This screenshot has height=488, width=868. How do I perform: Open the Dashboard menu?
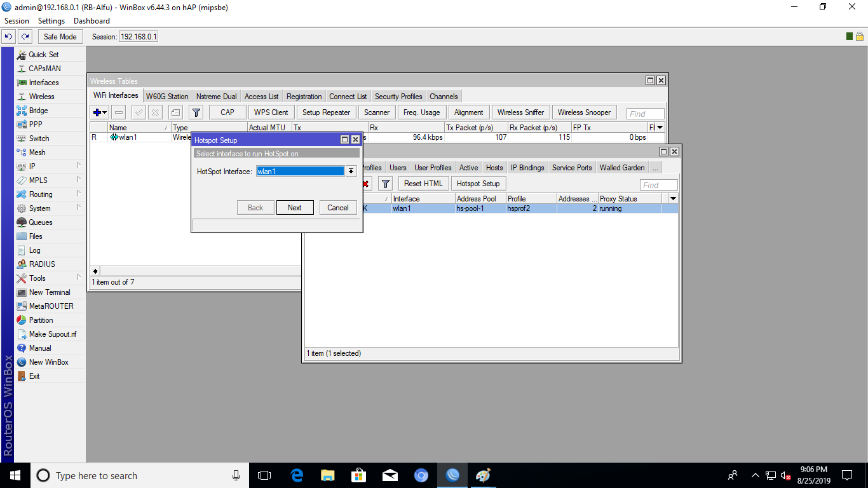(92, 21)
